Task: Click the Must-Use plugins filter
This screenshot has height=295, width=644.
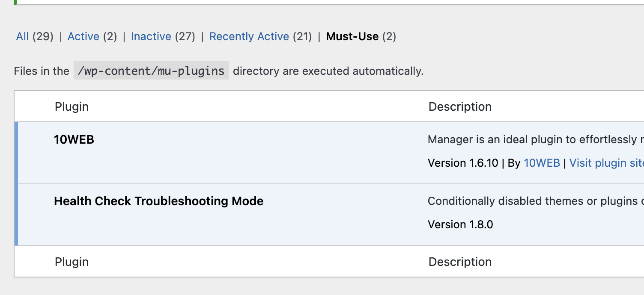Action: pos(352,37)
